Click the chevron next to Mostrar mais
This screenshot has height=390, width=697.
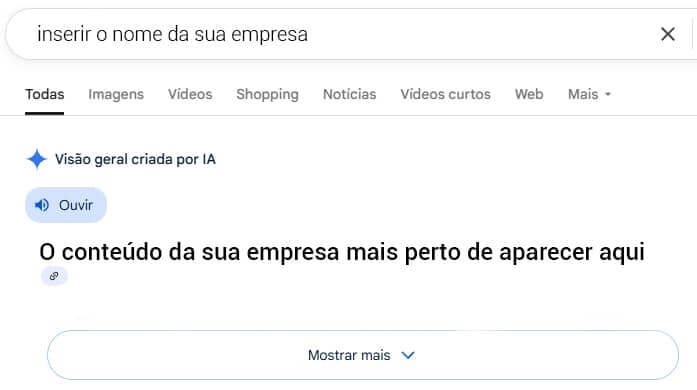(408, 355)
